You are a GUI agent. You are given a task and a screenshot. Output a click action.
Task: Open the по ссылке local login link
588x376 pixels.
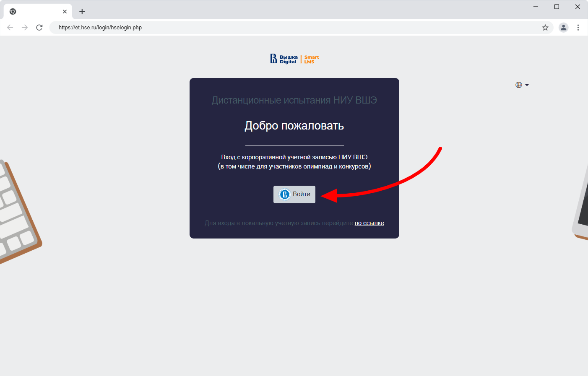(369, 223)
